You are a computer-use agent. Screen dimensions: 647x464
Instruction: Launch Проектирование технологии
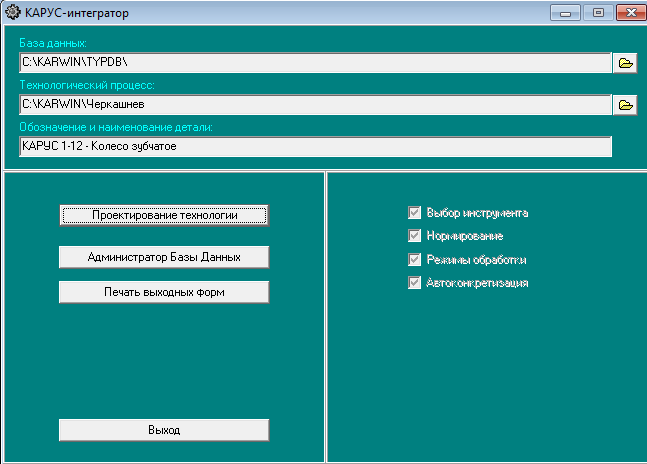point(164,215)
